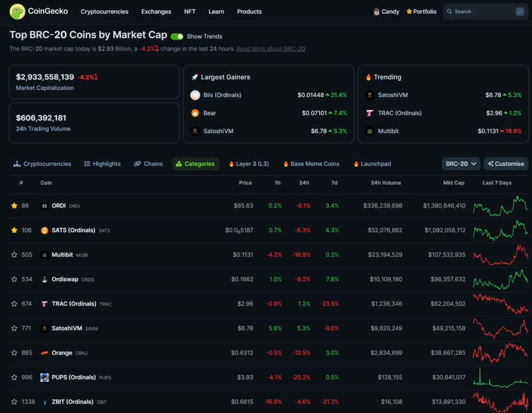Screen dimensions: 532x413
Task: Unfavorite SATS (Ordinals) star
Action: [14, 230]
